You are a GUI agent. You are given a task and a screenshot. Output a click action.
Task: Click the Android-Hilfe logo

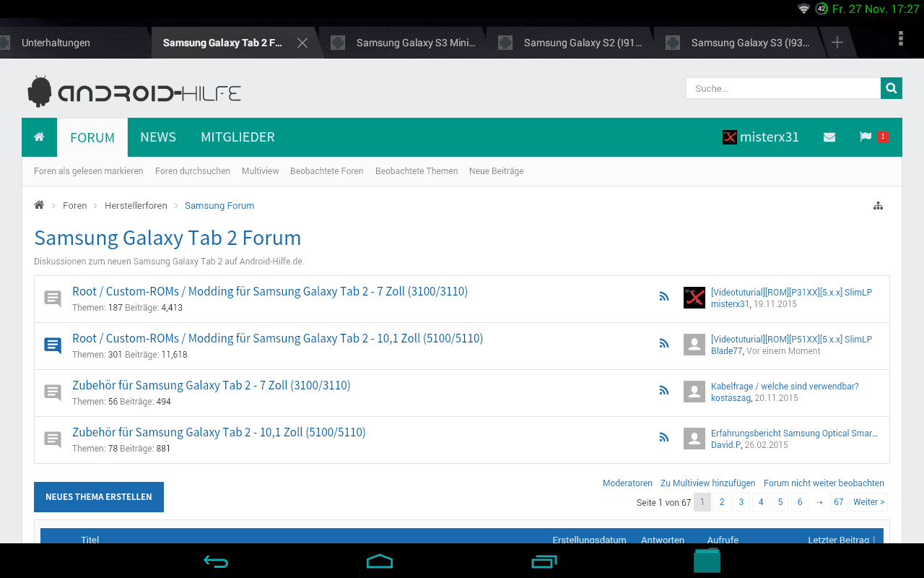pyautogui.click(x=134, y=92)
